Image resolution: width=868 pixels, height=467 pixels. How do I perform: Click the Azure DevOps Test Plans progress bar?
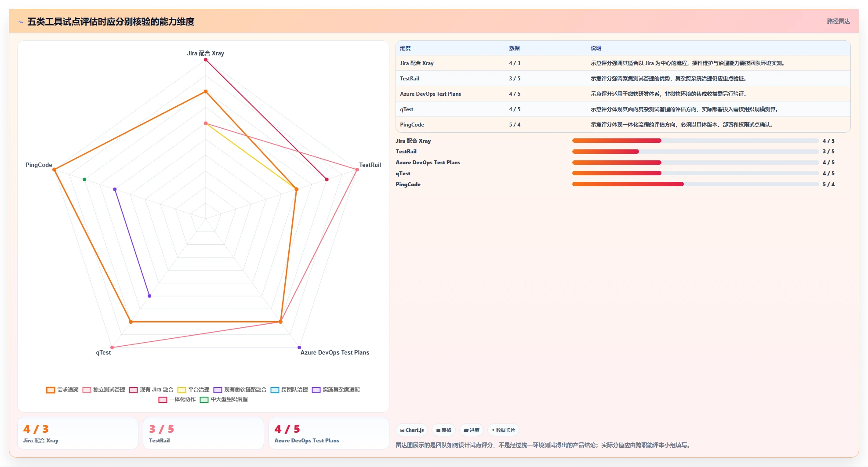696,163
